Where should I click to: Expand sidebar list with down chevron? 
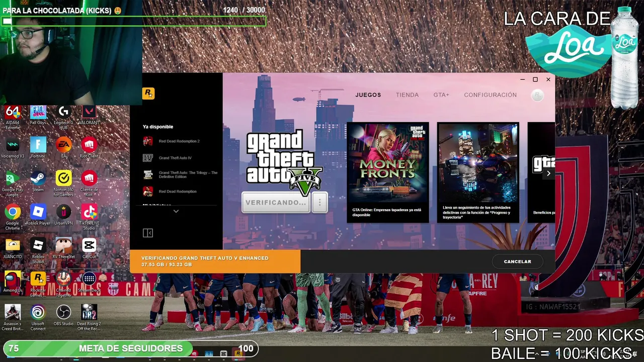176,212
